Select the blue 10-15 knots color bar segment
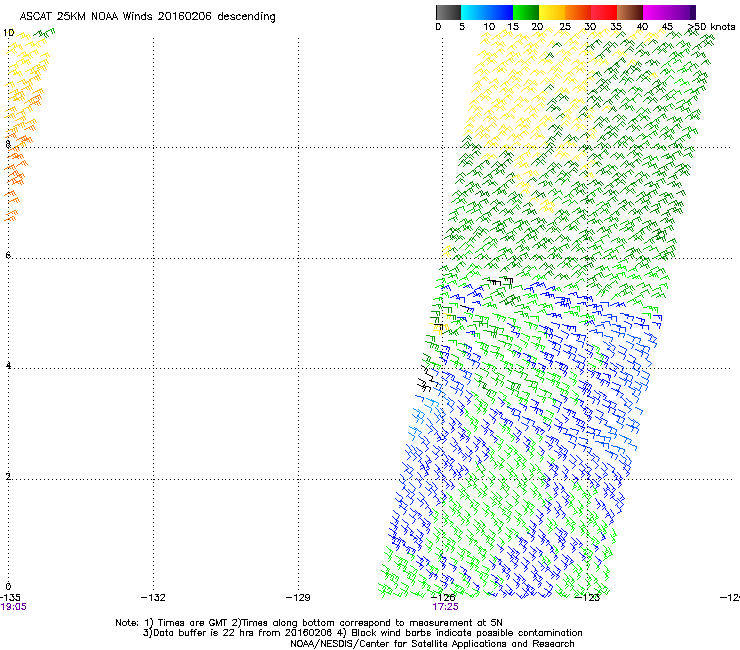Screen dimensions: 740x650 tap(500, 12)
